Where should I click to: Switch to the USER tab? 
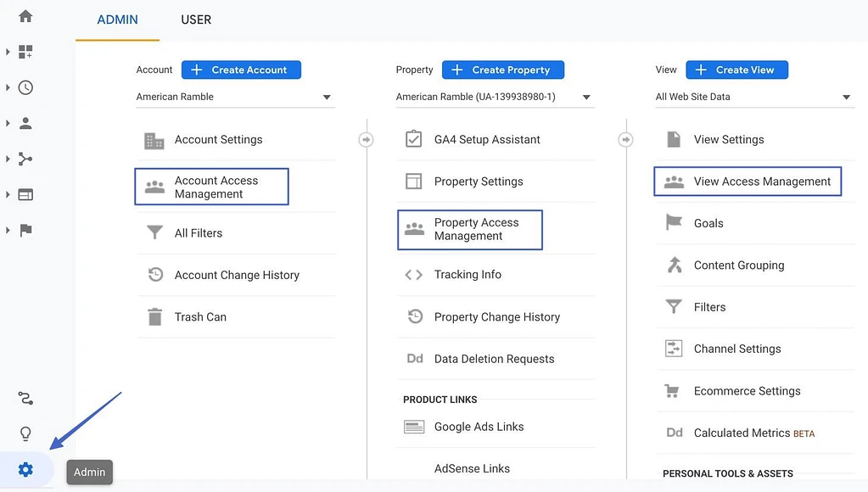coord(196,20)
